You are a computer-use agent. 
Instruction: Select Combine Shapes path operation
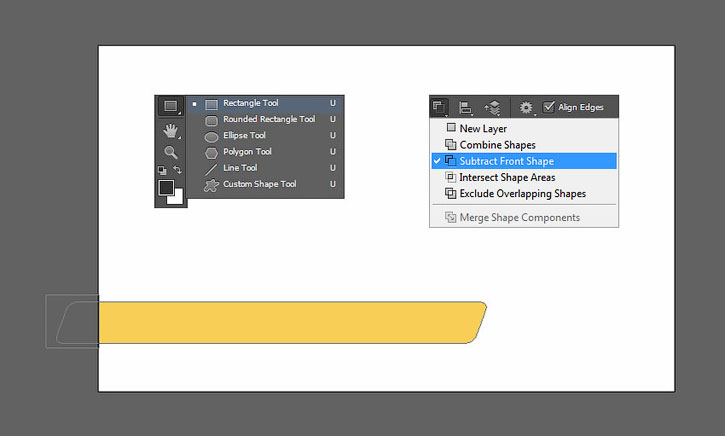coord(524,145)
